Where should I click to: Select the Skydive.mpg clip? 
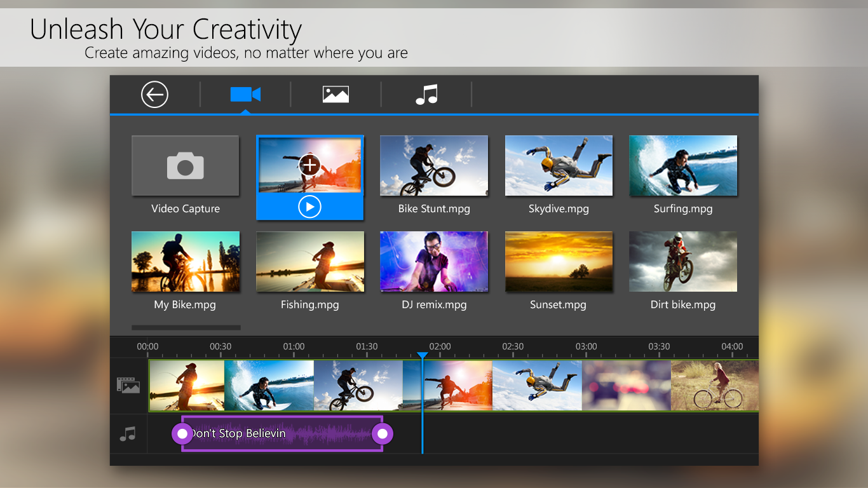pyautogui.click(x=558, y=165)
